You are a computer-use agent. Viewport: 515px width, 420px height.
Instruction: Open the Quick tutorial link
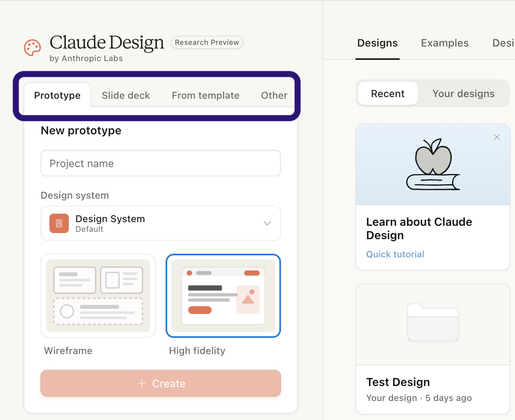point(395,254)
